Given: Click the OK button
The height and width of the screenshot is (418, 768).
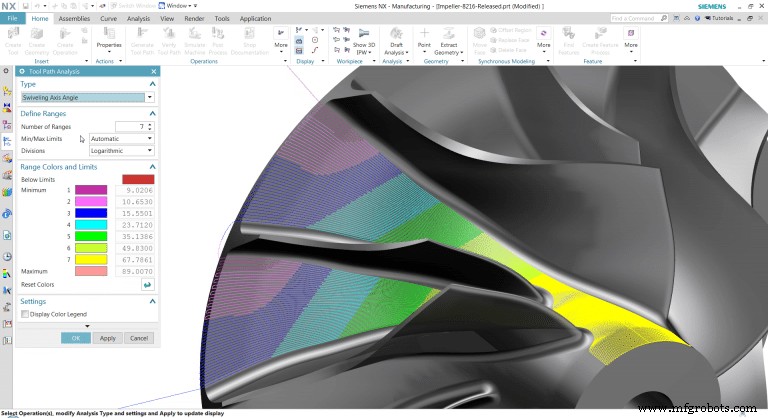Looking at the screenshot, I should coord(76,338).
